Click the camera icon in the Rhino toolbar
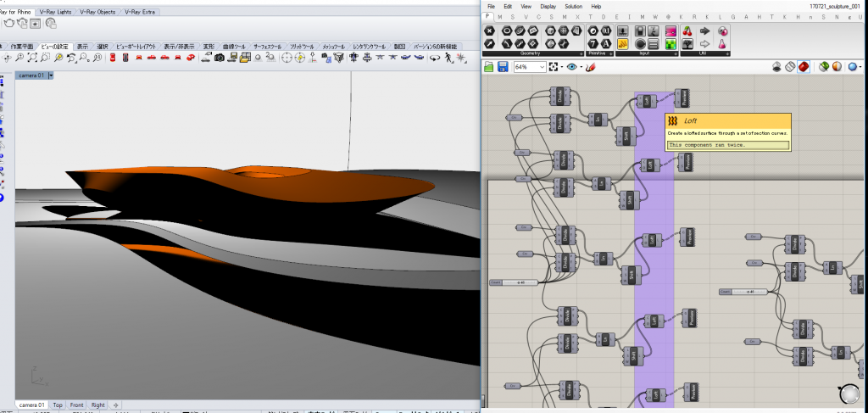The height and width of the screenshot is (413, 868). (219, 58)
